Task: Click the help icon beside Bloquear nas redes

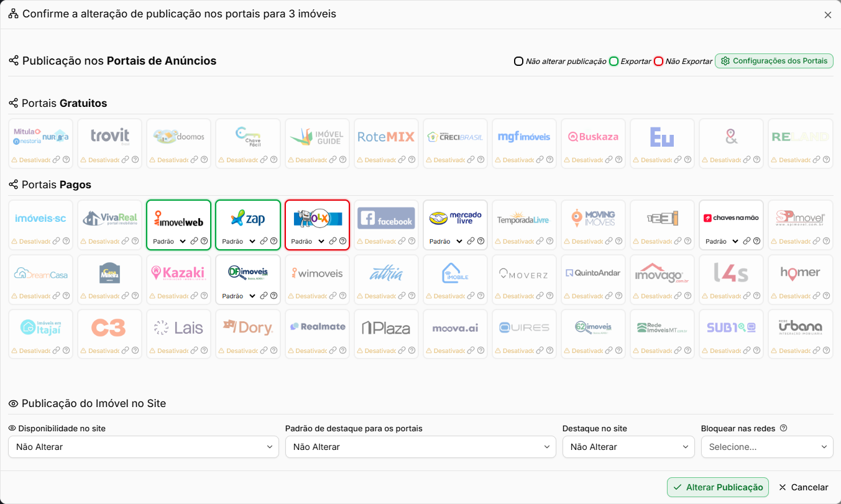Action: pos(783,428)
